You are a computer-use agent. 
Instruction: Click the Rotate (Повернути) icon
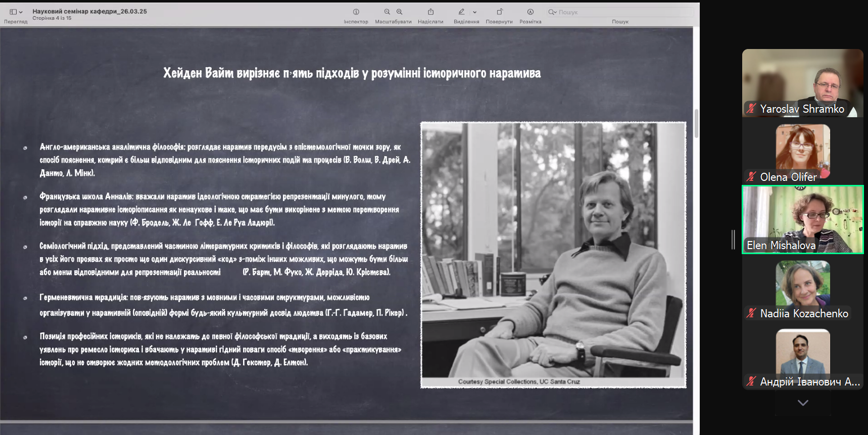coord(499,12)
